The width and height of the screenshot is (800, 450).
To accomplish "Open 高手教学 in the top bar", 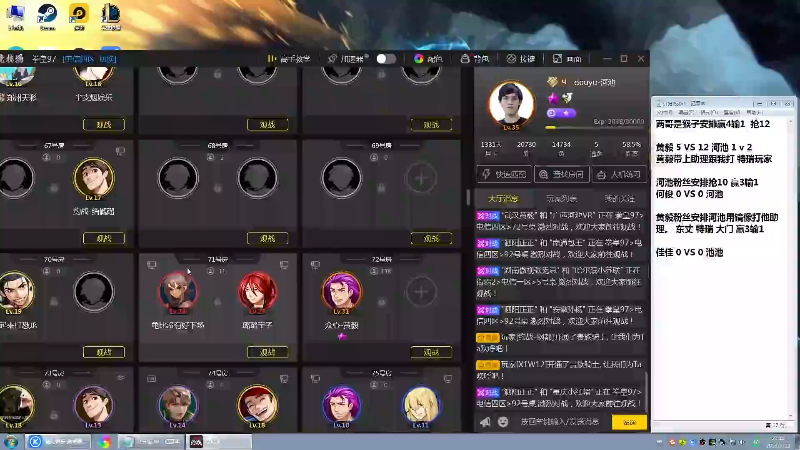I will [289, 59].
